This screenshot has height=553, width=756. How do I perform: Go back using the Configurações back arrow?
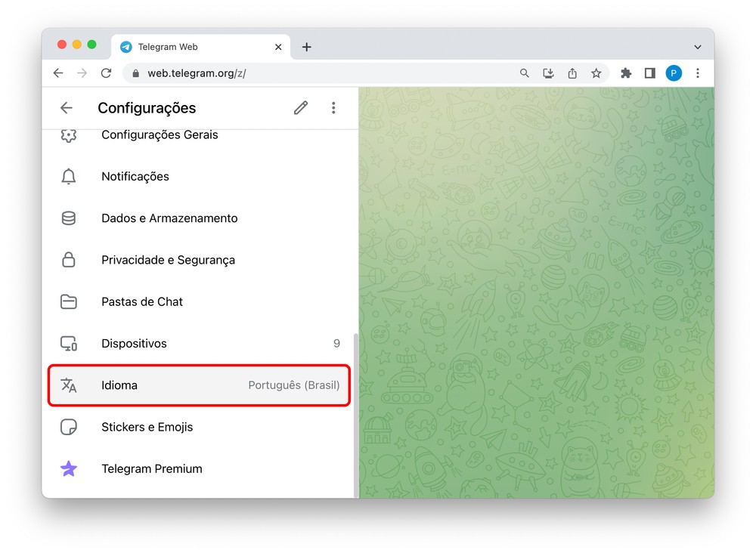(67, 108)
